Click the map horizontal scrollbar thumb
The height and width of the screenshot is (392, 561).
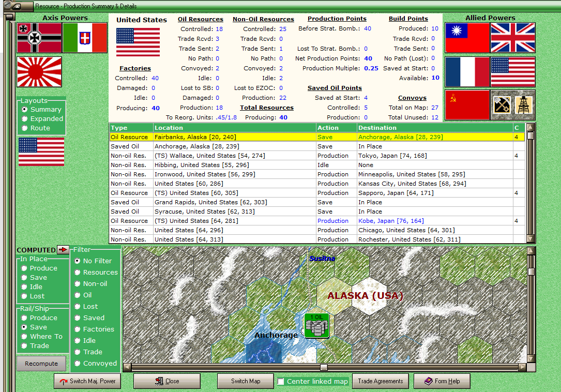[324, 367]
